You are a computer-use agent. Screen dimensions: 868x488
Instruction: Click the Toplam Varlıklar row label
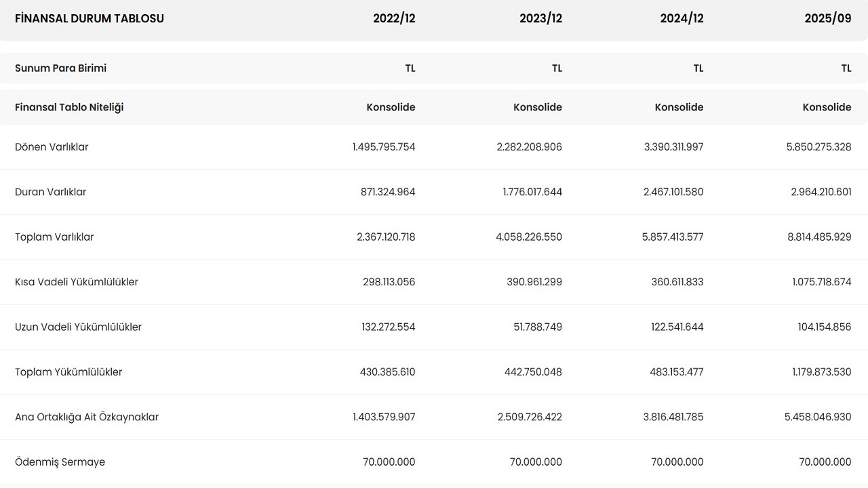click(x=54, y=237)
